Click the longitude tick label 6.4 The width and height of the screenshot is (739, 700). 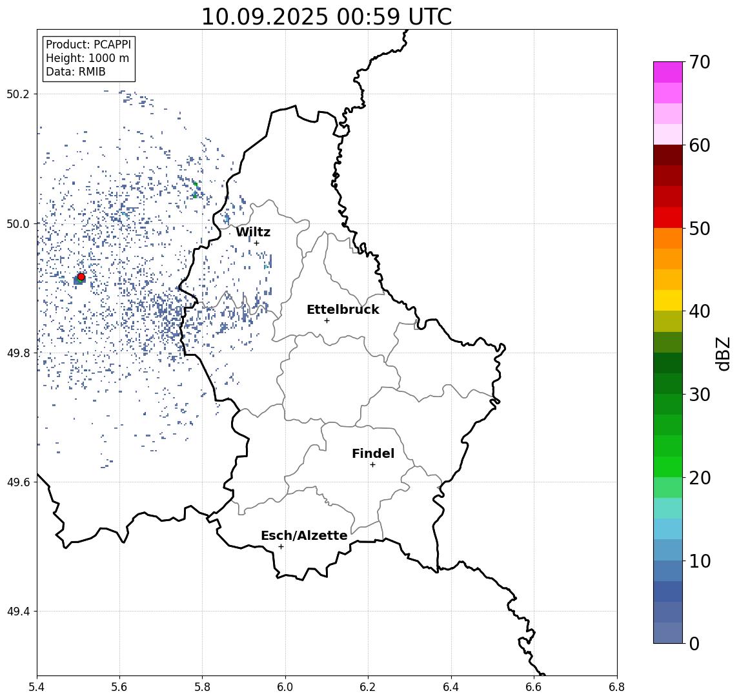pos(451,687)
